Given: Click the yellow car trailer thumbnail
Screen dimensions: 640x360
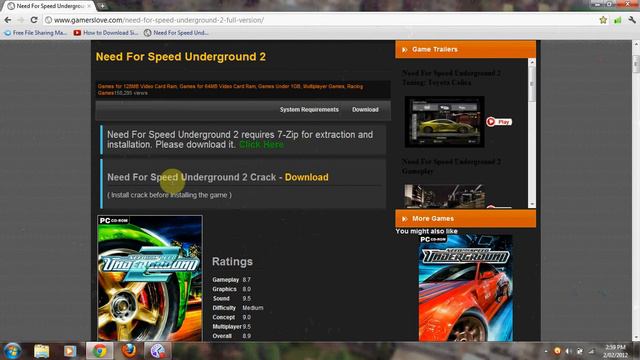Looking at the screenshot, I should point(444,122).
